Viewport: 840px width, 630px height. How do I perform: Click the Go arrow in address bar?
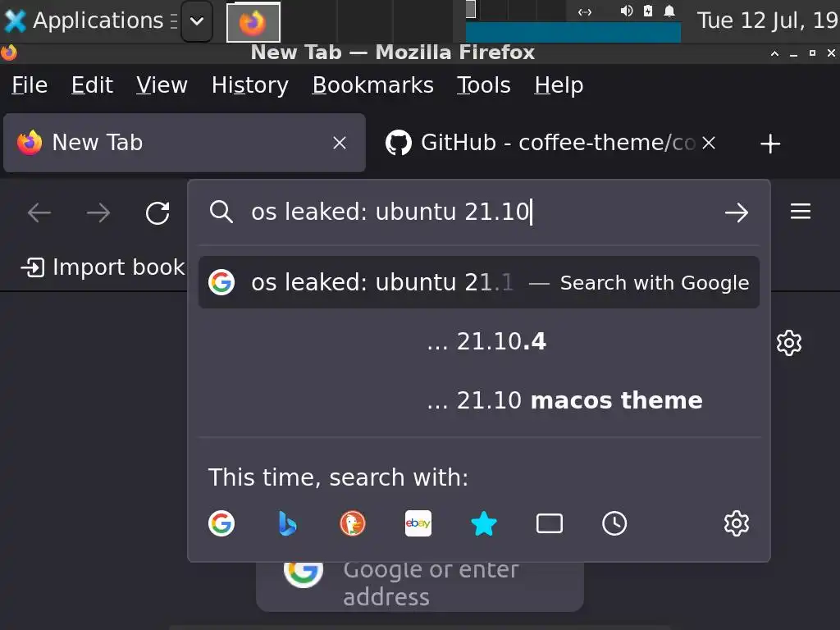tap(737, 212)
